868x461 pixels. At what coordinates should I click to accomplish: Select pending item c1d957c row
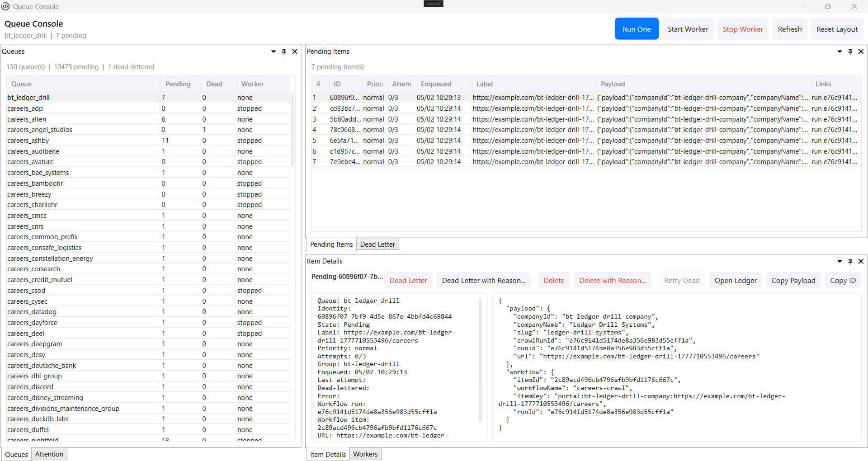tap(586, 151)
